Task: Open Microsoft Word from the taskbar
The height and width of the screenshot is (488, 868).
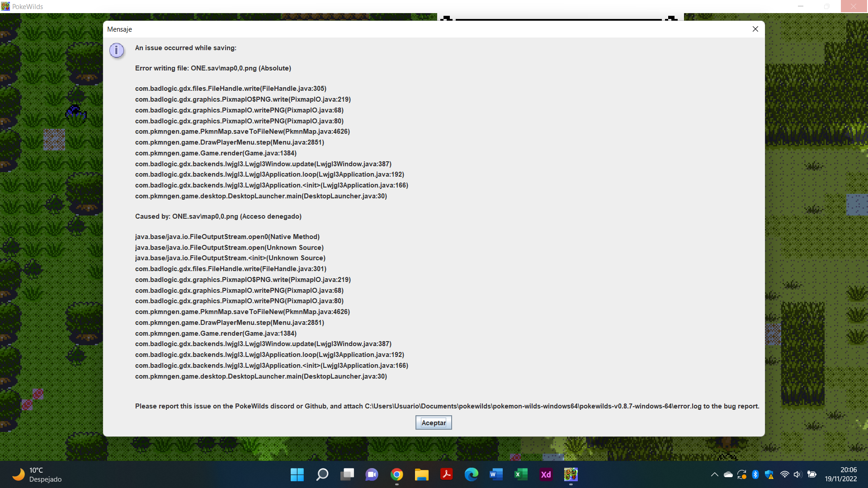Action: pos(496,474)
